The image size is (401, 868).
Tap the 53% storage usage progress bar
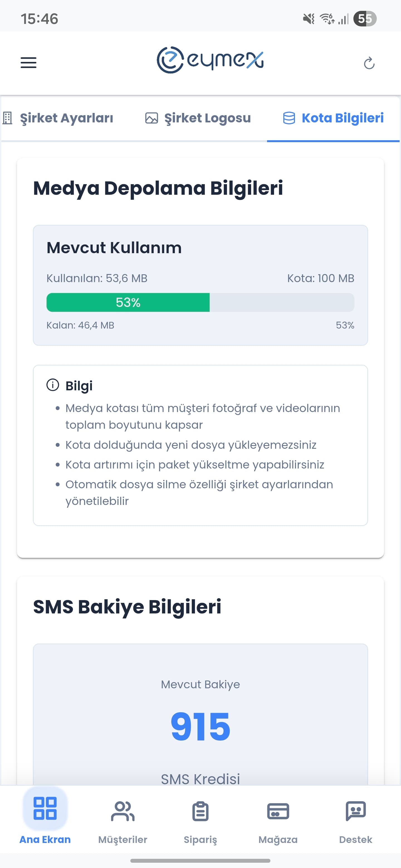200,302
